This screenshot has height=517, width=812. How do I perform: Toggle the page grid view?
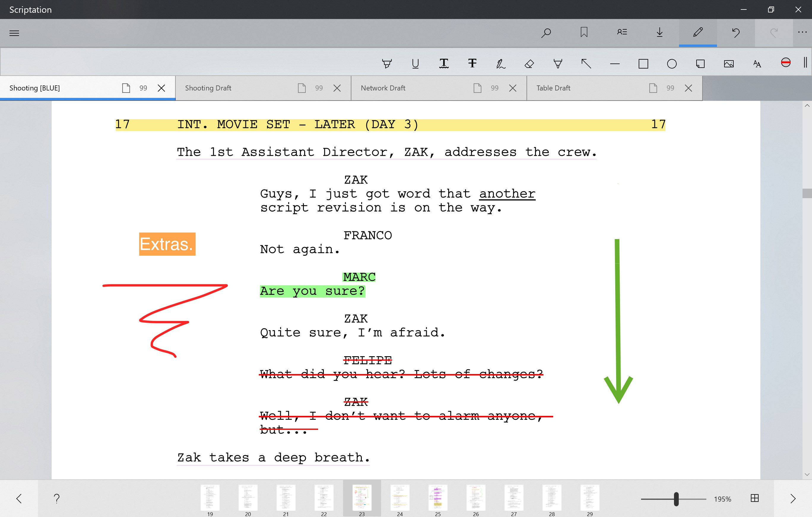pos(755,498)
